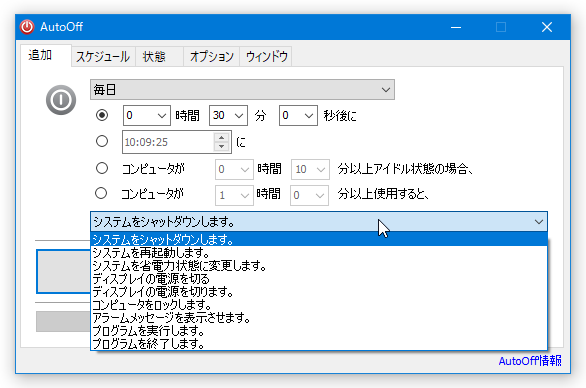Image resolution: width=586 pixels, height=388 pixels.
Task: Choose プログラムを実行します option
Action: point(319,331)
